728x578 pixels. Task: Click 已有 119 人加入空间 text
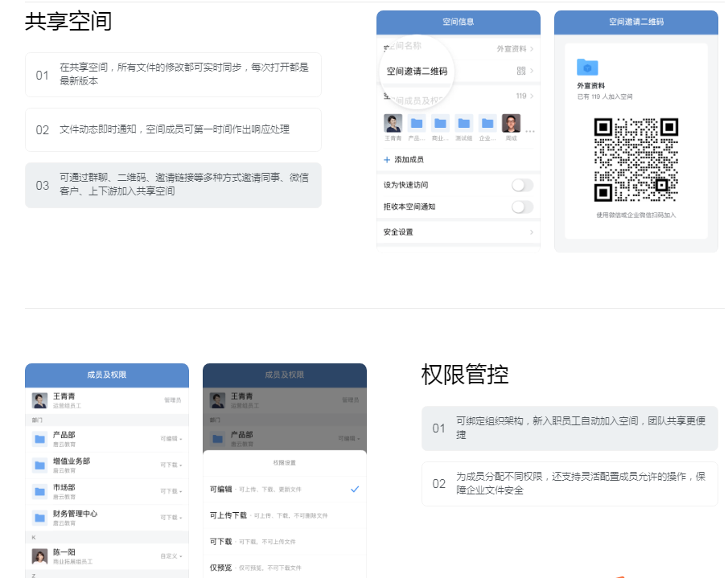coord(605,96)
